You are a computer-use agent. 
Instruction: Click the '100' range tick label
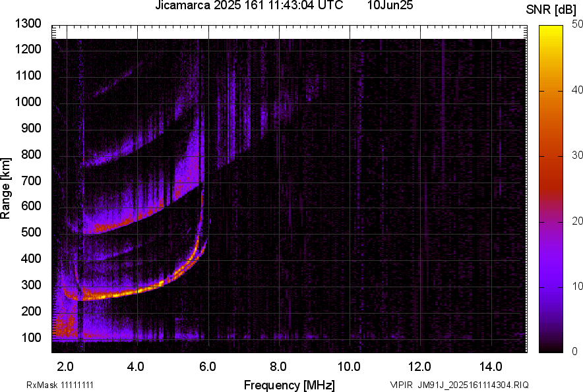point(31,337)
